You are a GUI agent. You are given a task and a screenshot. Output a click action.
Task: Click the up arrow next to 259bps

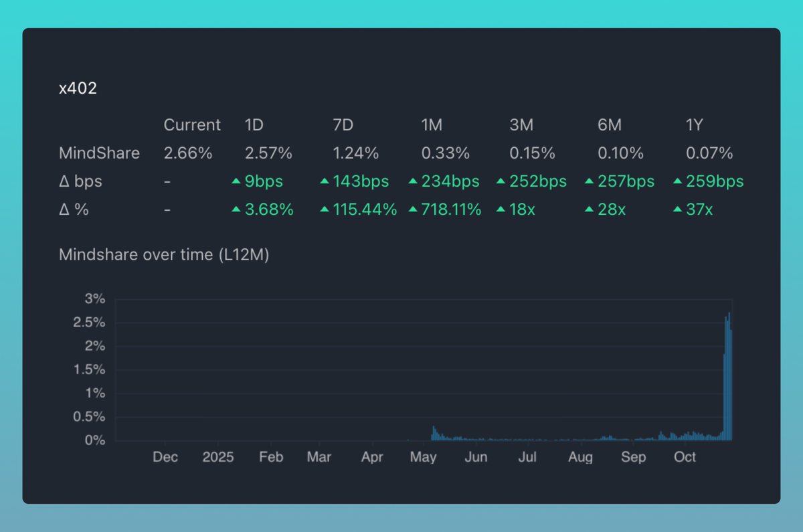point(677,181)
